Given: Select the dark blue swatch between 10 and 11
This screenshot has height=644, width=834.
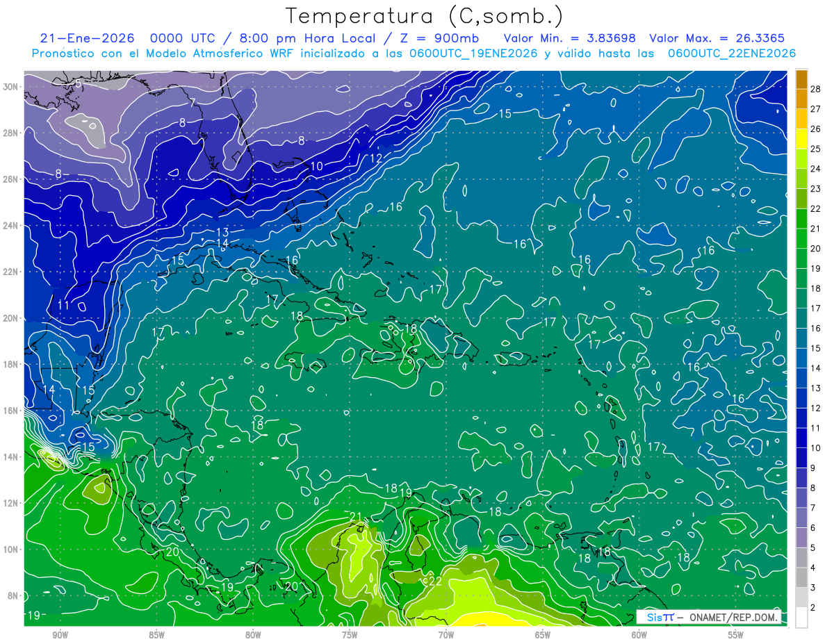Looking at the screenshot, I should 801,438.
